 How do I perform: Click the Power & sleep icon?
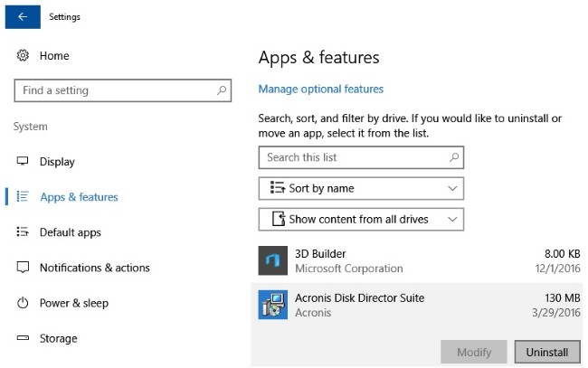[23, 302]
